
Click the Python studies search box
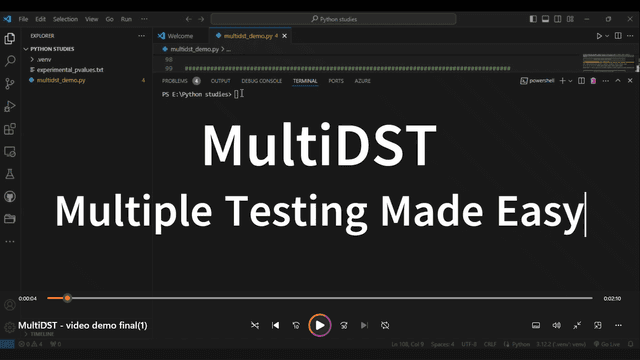click(333, 19)
